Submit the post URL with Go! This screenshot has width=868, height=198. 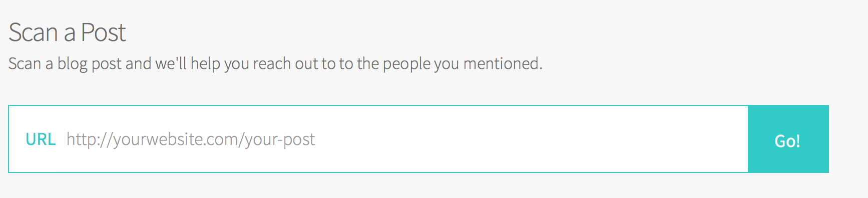788,139
